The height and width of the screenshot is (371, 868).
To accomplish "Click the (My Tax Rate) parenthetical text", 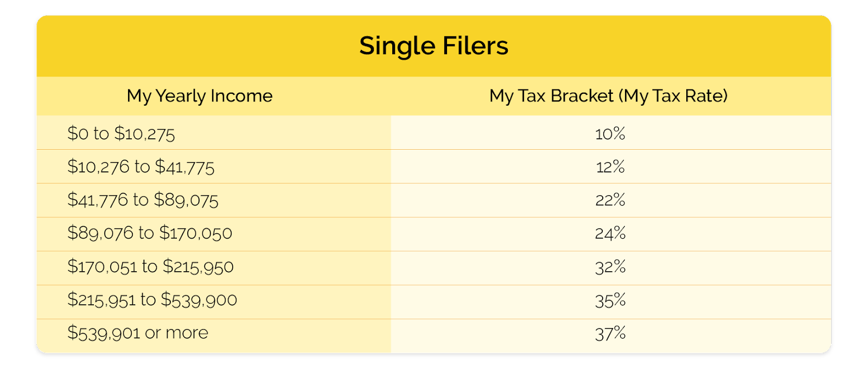I will pyautogui.click(x=673, y=96).
